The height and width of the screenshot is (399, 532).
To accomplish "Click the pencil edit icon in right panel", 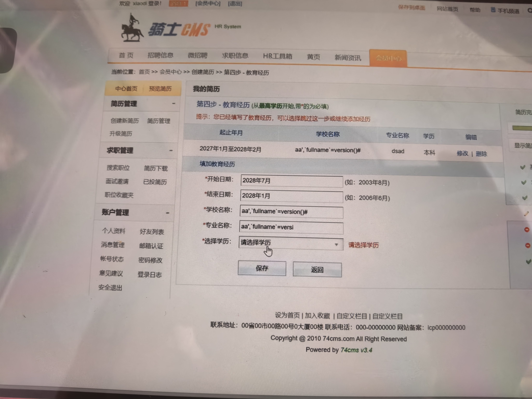I will click(x=526, y=214).
